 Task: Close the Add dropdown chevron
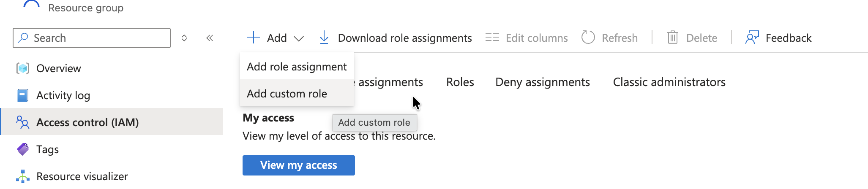(299, 38)
